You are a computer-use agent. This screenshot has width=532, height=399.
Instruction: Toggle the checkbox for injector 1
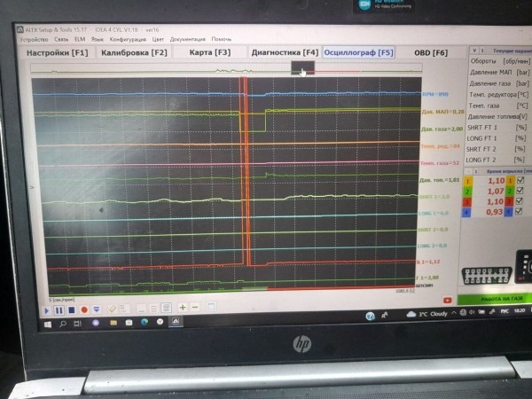521,181
